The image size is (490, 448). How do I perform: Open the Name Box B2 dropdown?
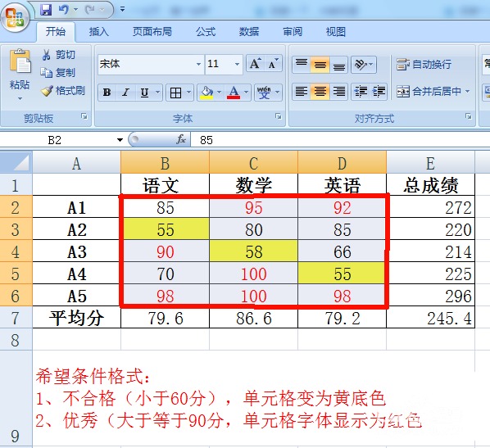120,140
